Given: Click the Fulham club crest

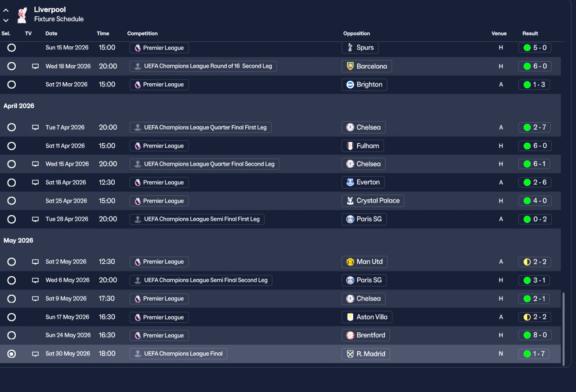Looking at the screenshot, I should point(350,146).
